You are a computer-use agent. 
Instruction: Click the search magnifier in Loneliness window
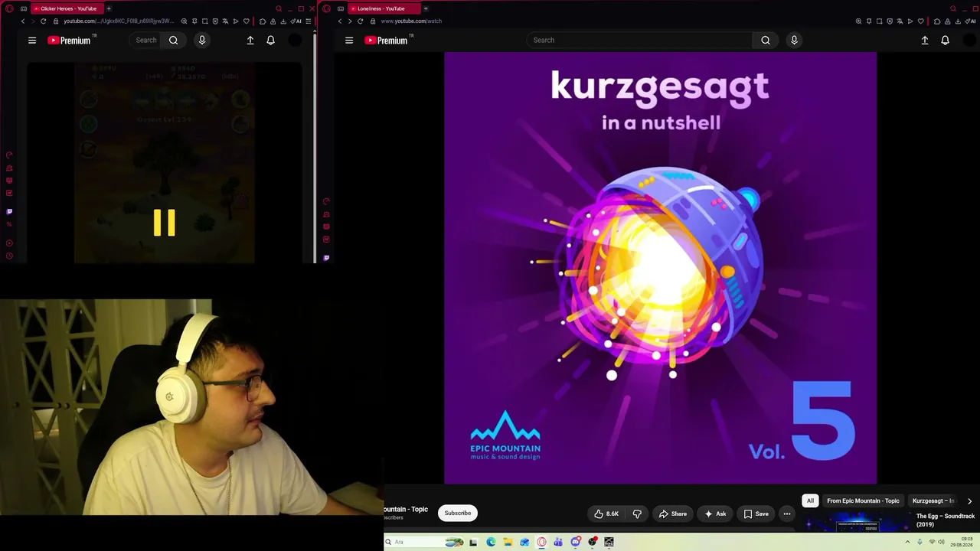tap(766, 40)
